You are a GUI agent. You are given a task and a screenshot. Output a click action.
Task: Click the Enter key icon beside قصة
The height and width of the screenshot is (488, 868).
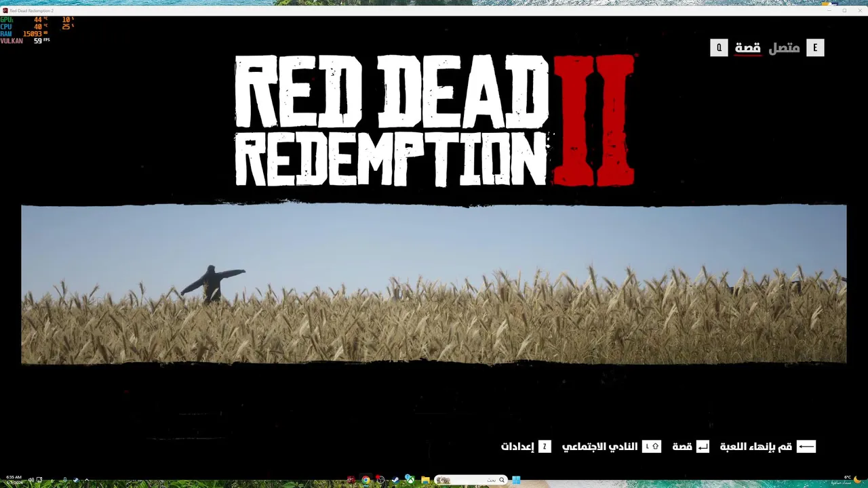tap(703, 447)
